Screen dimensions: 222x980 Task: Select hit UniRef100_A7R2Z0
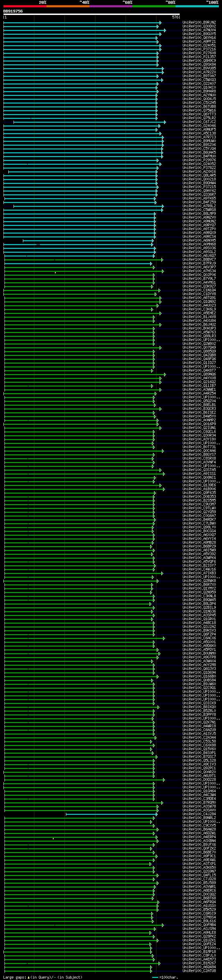click(x=199, y=72)
